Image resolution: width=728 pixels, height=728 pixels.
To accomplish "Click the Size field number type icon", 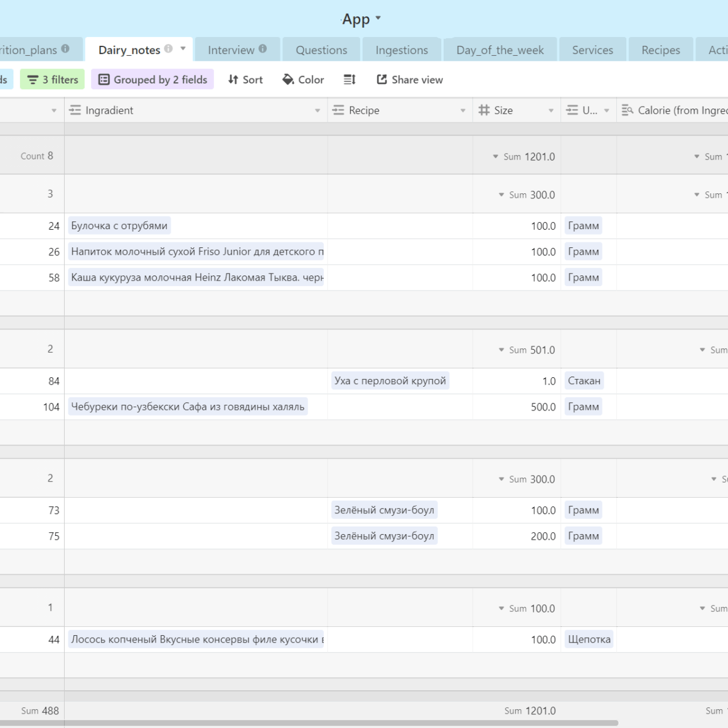I will [x=484, y=110].
